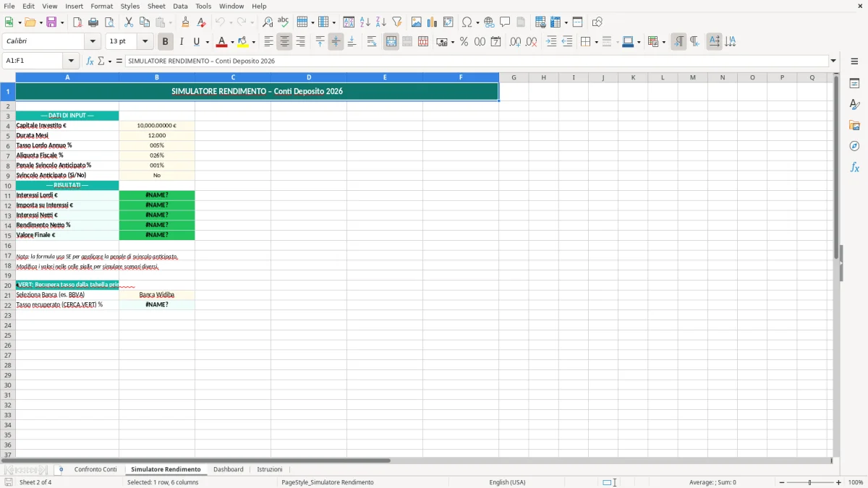Open the Special Character dropdown arrow
Screen dimensions: 868x488
point(478,22)
